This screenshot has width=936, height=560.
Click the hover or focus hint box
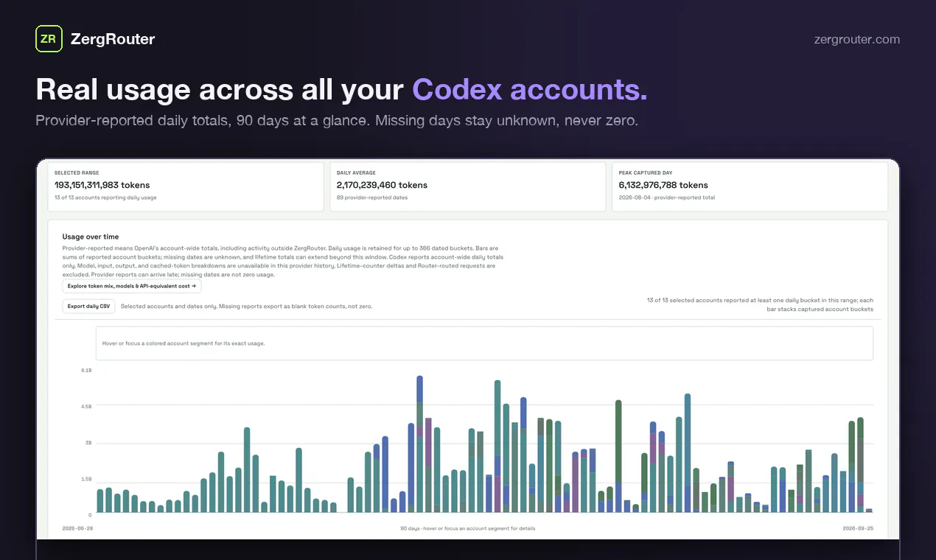484,343
